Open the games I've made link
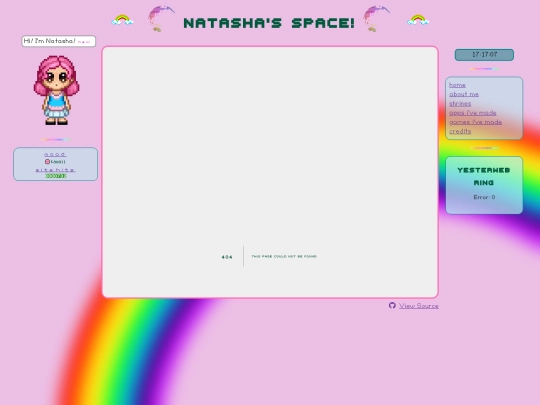This screenshot has height=405, width=540. [x=475, y=122]
